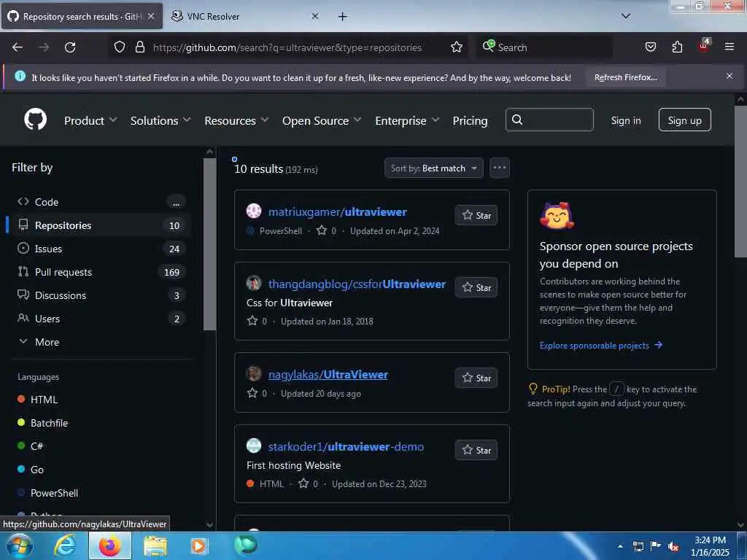Open Windows Explorer folder from taskbar

(155, 546)
